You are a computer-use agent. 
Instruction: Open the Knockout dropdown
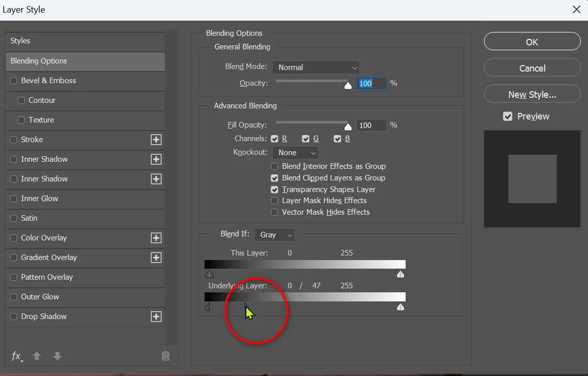click(x=295, y=153)
